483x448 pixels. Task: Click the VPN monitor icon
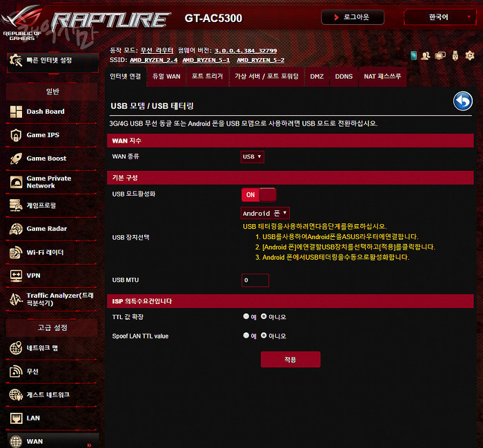tap(16, 276)
